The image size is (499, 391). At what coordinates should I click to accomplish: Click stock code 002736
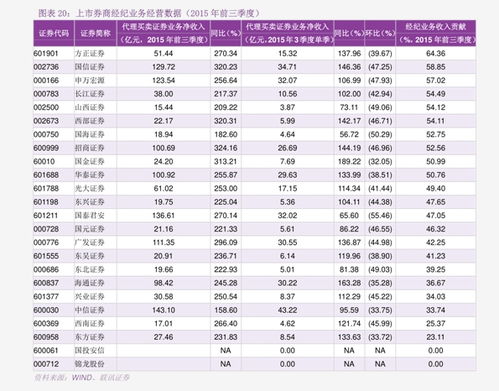[46, 67]
